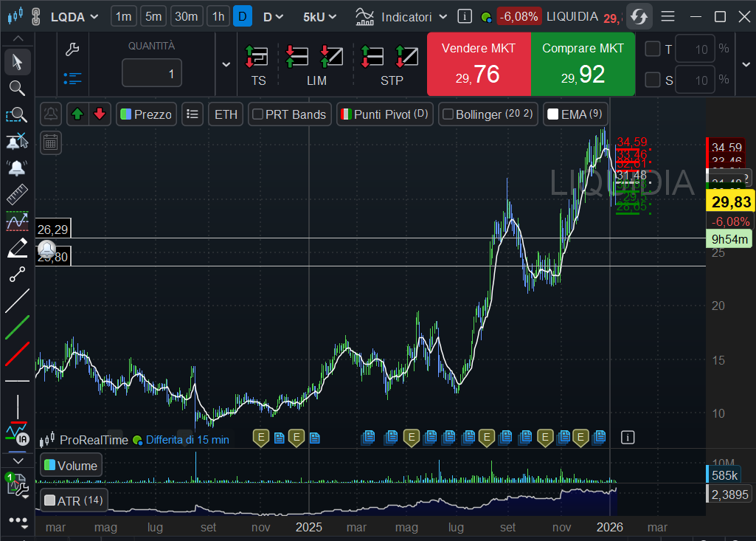Viewport: 756px width, 541px height.
Task: Switch to the 30m timeframe
Action: coord(187,16)
